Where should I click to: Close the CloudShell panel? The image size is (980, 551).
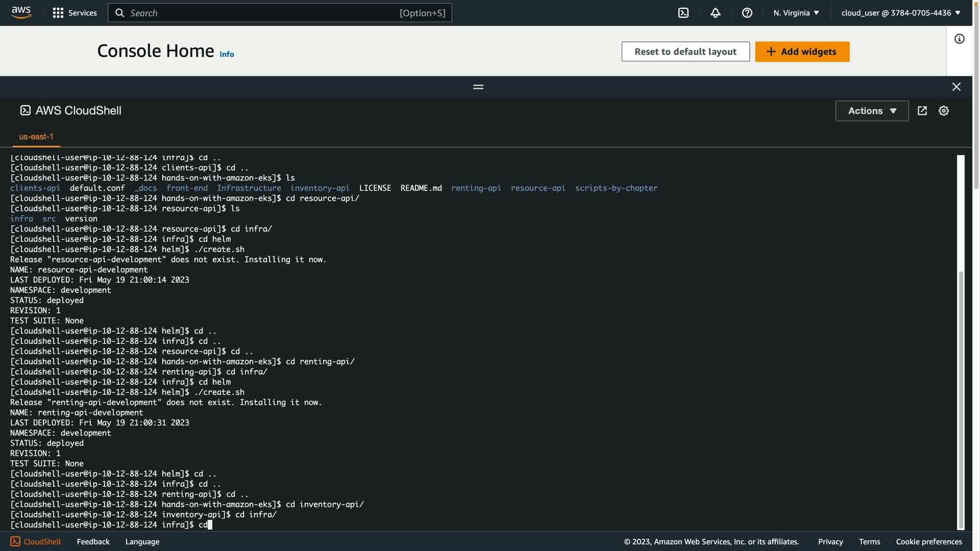[x=956, y=87]
